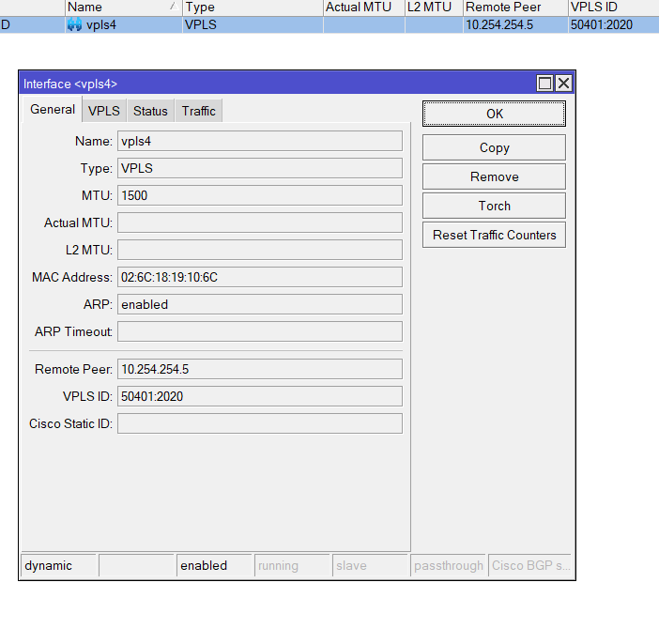Click the Actual MTU column header
Viewport: 659px width, 644px height.
[364, 8]
